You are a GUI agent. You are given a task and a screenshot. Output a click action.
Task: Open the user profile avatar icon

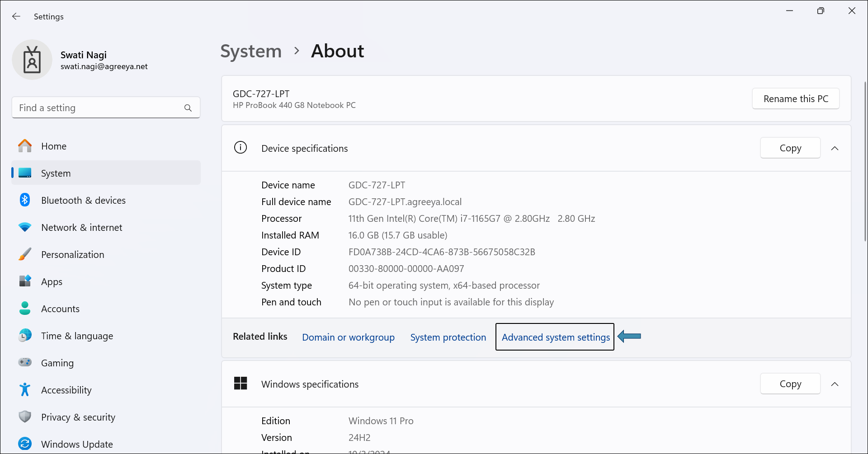point(32,60)
